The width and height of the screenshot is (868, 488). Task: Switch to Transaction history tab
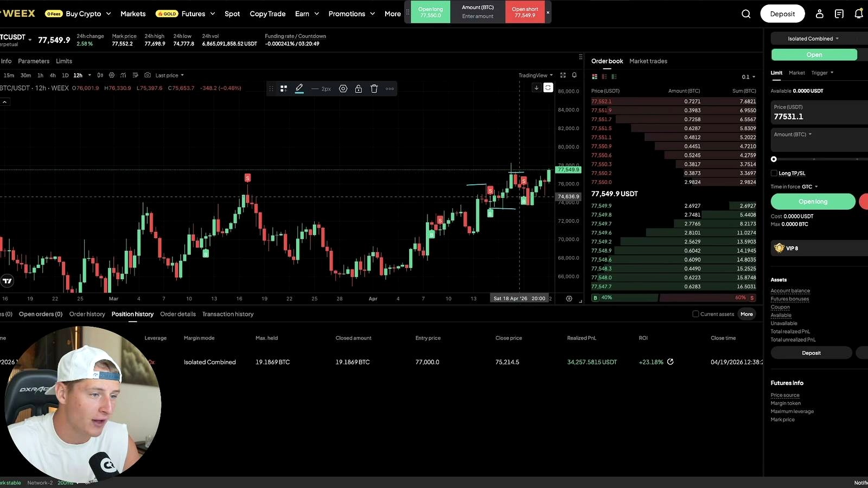point(228,314)
